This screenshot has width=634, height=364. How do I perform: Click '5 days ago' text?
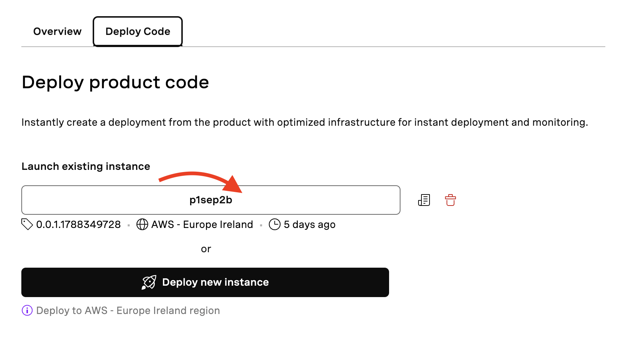coord(310,225)
